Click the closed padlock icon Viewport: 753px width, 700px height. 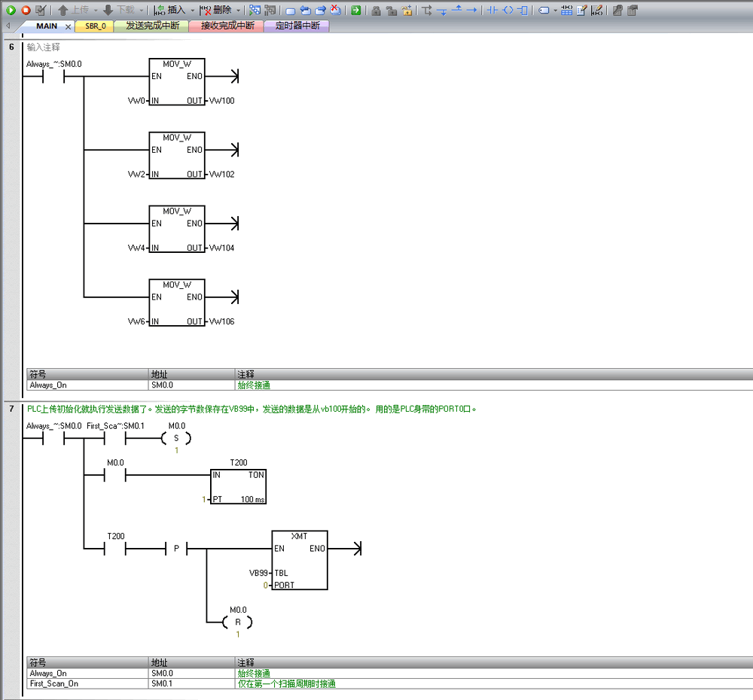coord(376,11)
